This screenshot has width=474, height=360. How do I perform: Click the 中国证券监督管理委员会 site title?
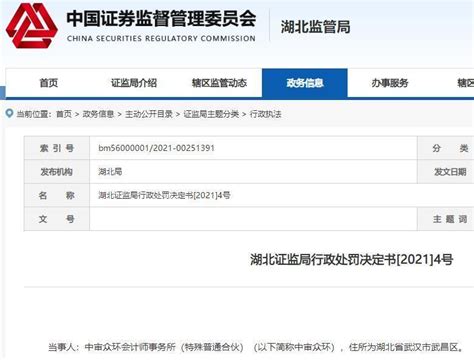click(161, 19)
